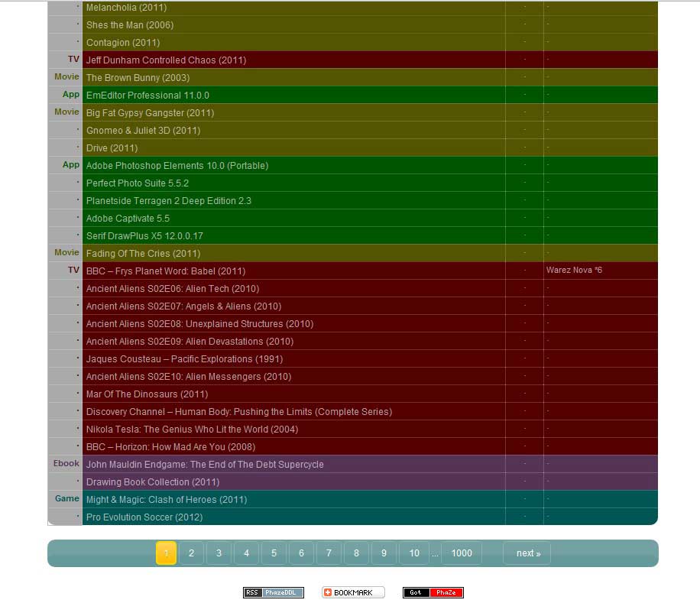Click the TV label beside BBC Frys Planet Word
This screenshot has height=603, width=700.
pos(73,270)
